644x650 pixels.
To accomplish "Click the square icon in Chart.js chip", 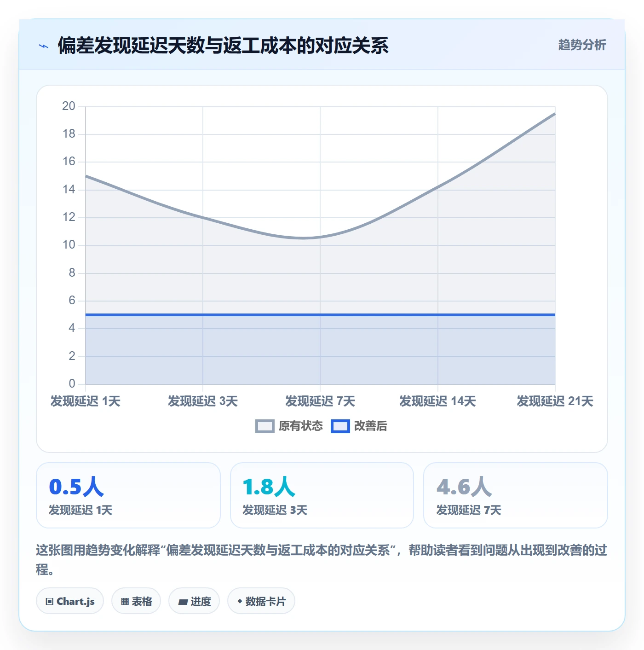I will (x=50, y=601).
